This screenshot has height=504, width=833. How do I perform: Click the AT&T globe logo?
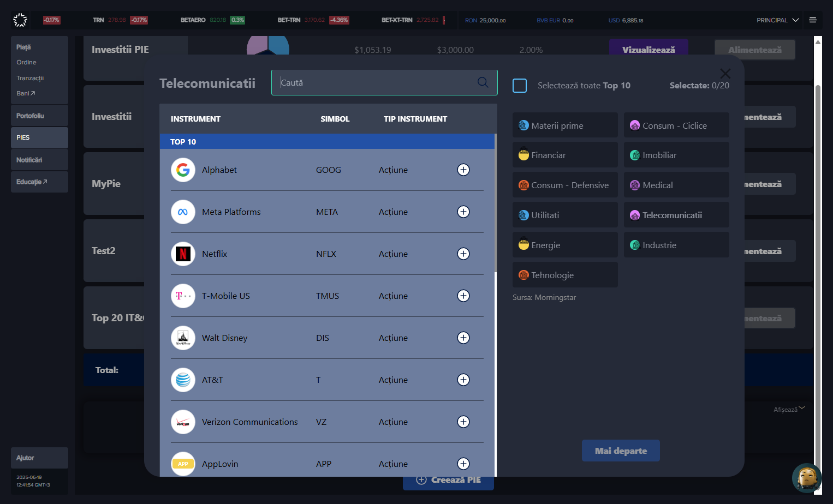183,380
